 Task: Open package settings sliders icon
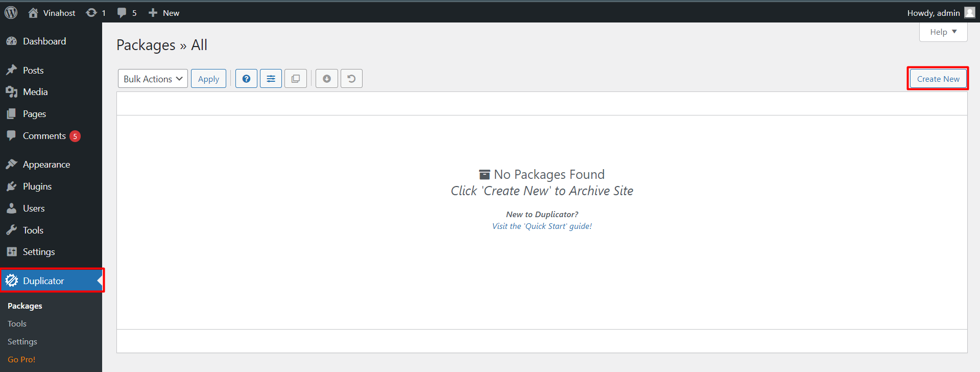(271, 79)
